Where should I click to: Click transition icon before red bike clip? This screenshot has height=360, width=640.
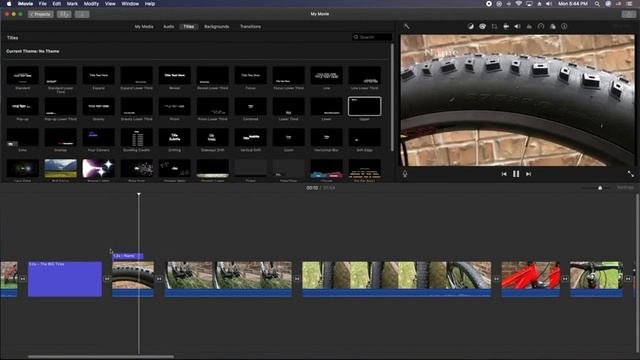pyautogui.click(x=496, y=279)
